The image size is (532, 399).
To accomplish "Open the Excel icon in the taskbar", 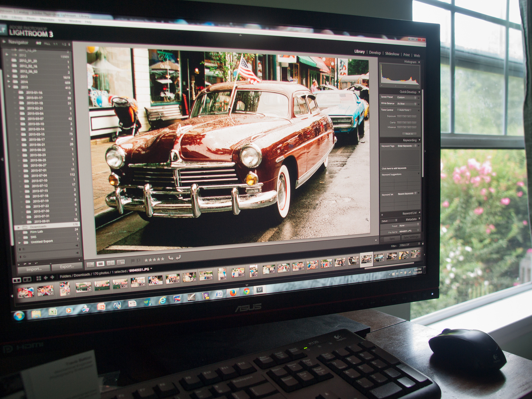I will [x=53, y=312].
